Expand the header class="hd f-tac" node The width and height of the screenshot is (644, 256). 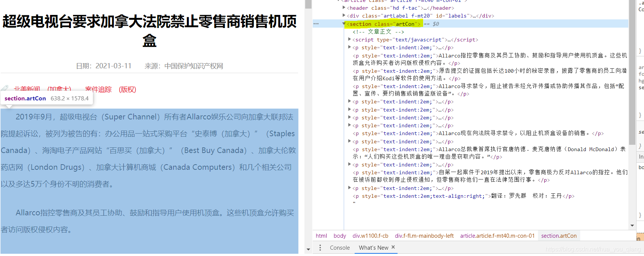pyautogui.click(x=344, y=7)
